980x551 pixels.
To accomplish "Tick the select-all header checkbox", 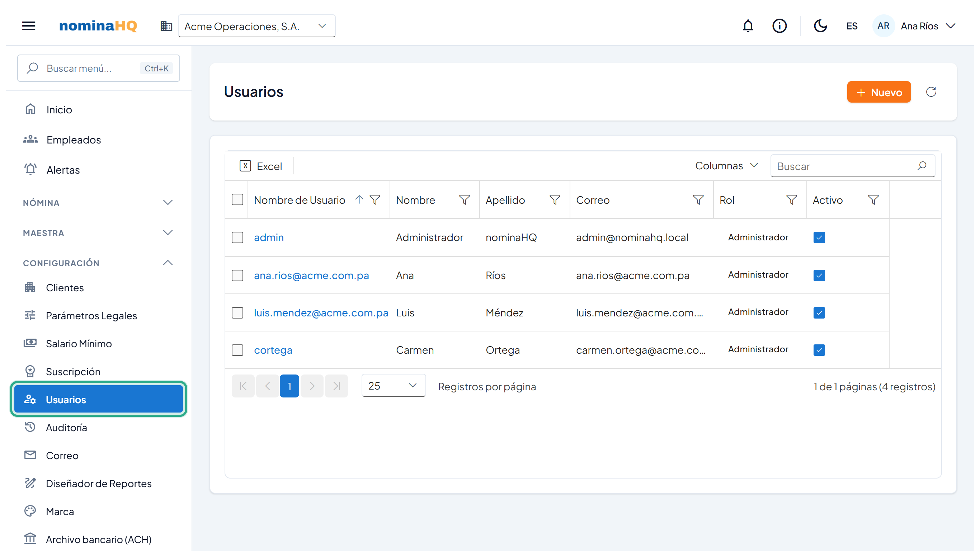I will coord(237,200).
